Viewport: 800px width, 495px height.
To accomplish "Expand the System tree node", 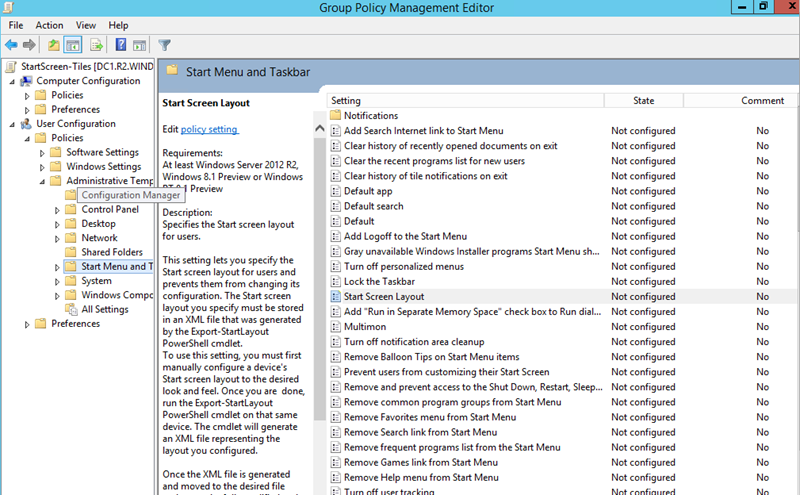I will coord(57,282).
